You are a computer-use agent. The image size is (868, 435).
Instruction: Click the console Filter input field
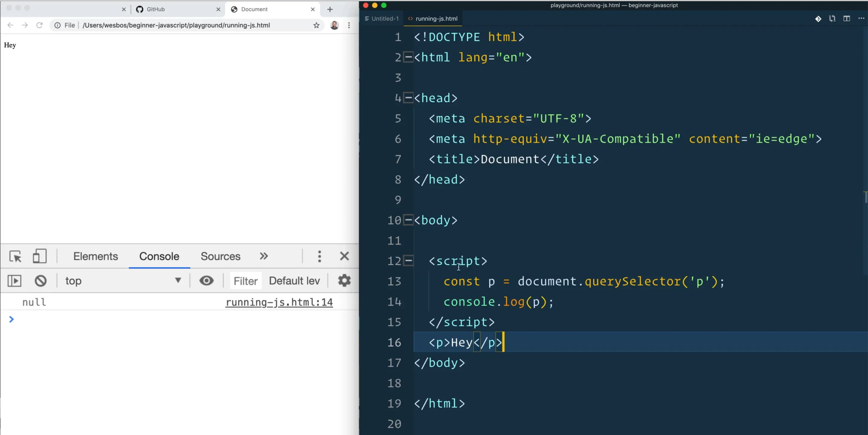[x=246, y=281]
